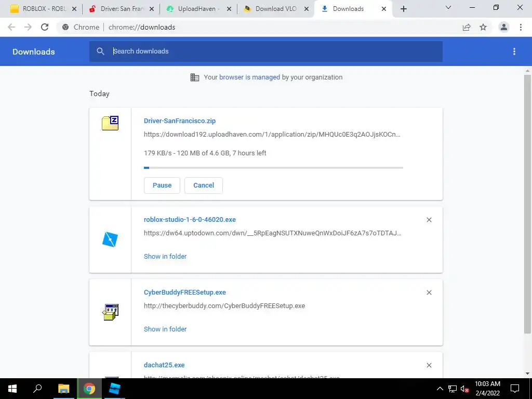Open Chrome's three-dot menu
Viewport: 532px width, 399px height.
click(521, 27)
